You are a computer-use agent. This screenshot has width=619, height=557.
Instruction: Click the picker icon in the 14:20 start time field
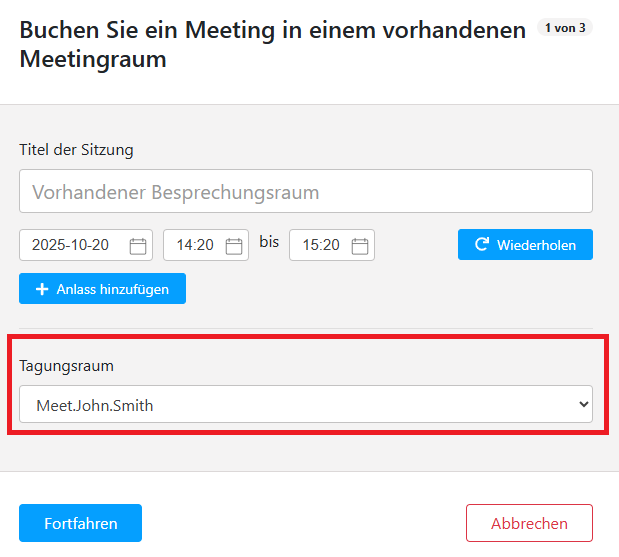point(234,245)
